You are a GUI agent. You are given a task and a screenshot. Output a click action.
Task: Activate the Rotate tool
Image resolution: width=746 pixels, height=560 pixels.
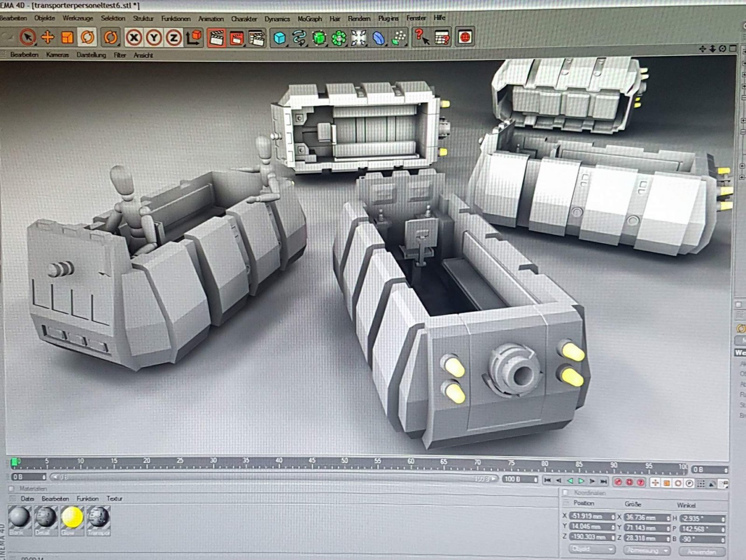tap(87, 37)
